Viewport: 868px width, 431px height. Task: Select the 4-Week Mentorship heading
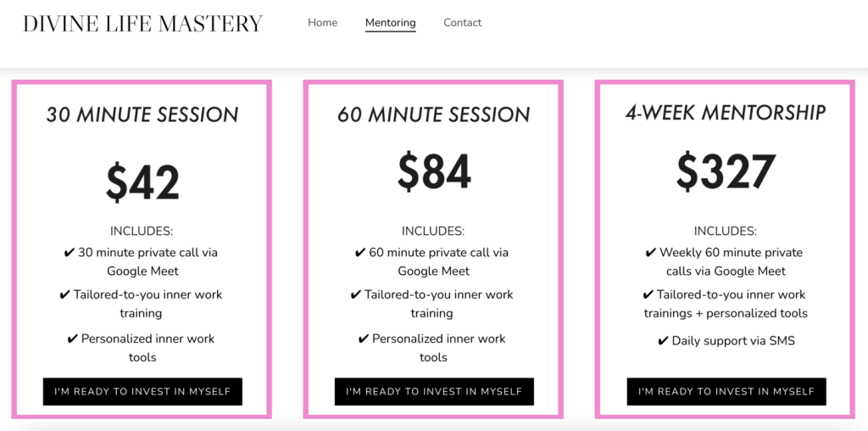coord(725,112)
